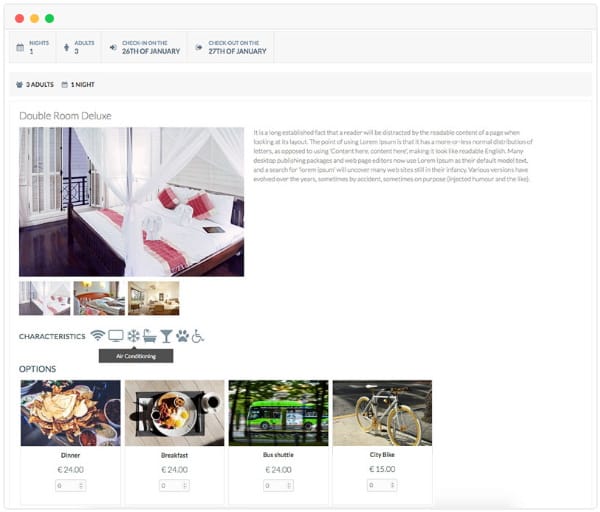
Task: Open the Dinner quantity stepper
Action: 70,486
